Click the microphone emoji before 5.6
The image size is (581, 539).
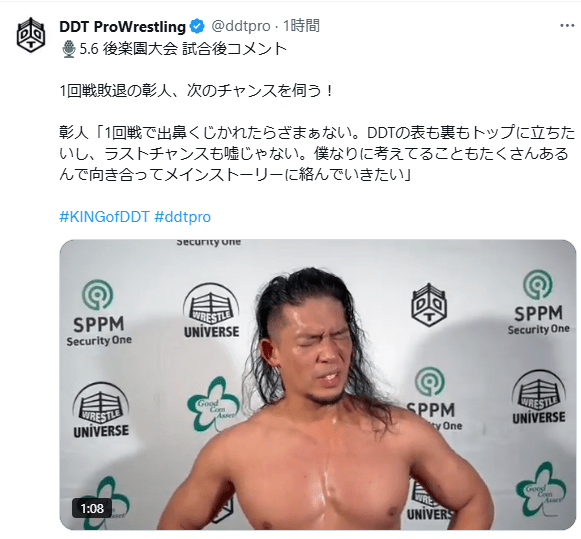(x=69, y=49)
